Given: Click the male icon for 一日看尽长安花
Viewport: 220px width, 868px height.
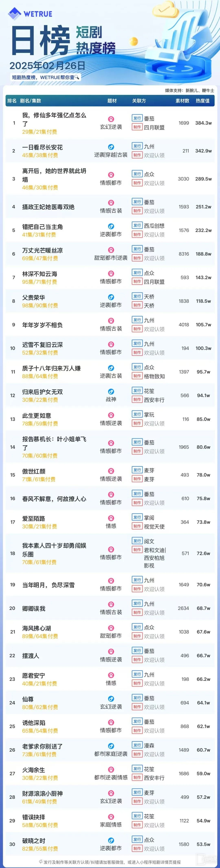Looking at the screenshot, I should [x=111, y=147].
